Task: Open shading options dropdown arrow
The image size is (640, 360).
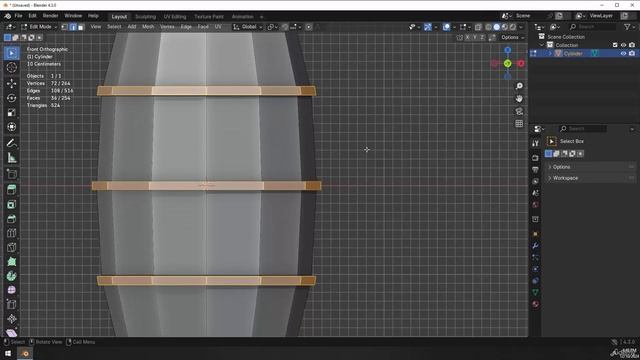Action: pos(521,27)
